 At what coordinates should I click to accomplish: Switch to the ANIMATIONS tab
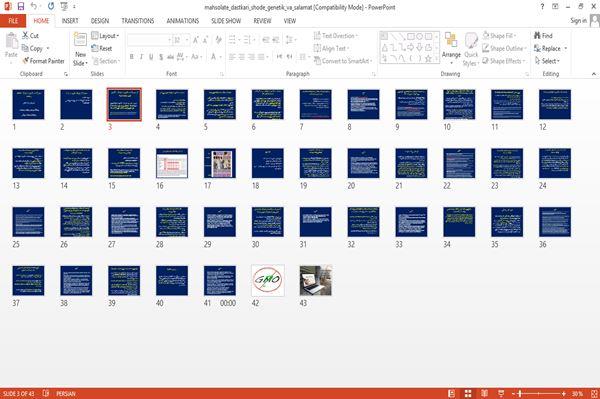[x=183, y=21]
